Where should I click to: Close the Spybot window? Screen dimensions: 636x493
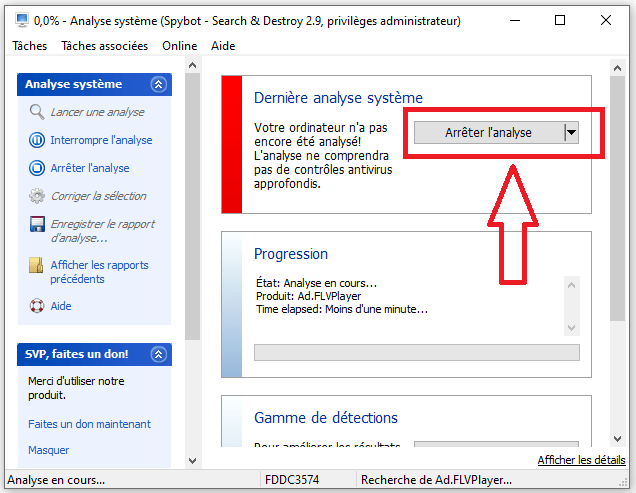(x=606, y=20)
